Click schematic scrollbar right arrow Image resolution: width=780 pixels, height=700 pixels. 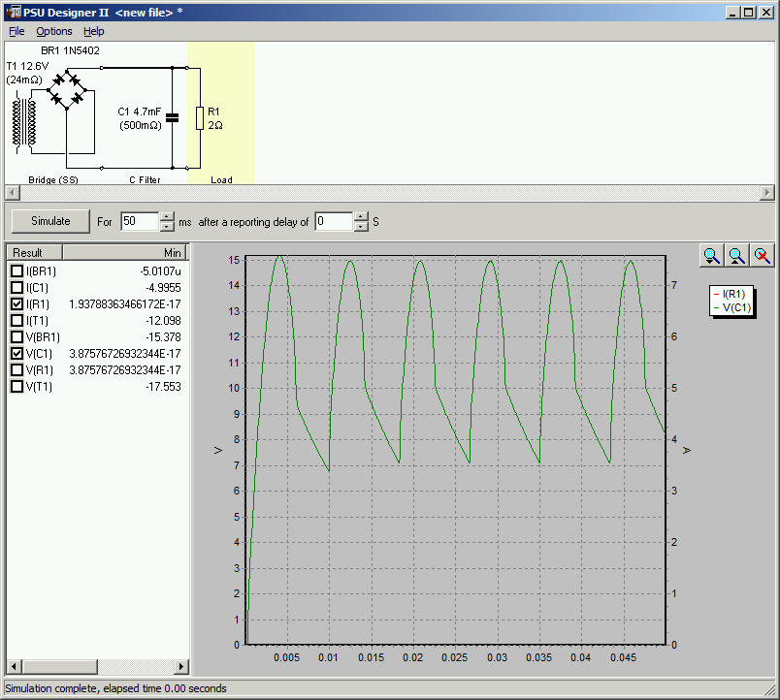click(x=767, y=192)
